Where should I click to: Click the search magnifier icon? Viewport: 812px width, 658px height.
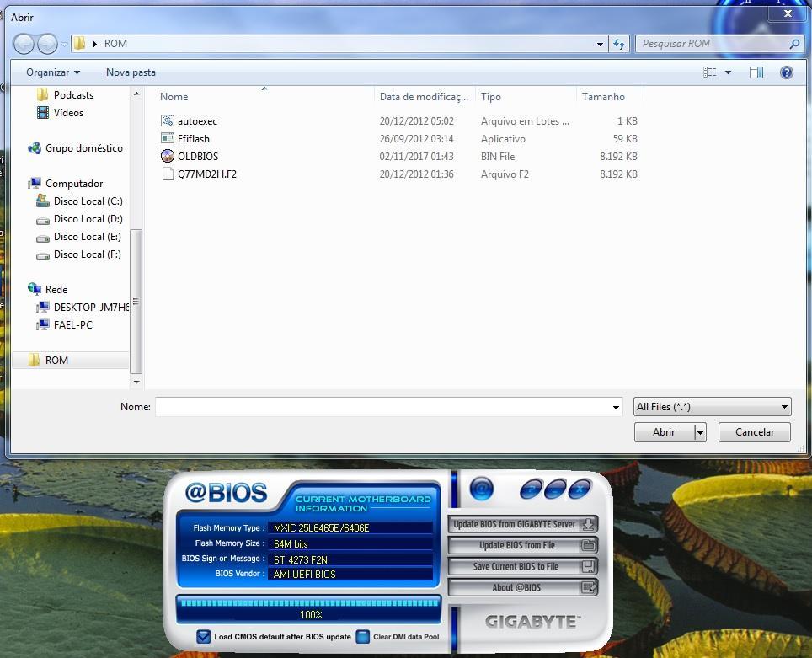(x=794, y=44)
